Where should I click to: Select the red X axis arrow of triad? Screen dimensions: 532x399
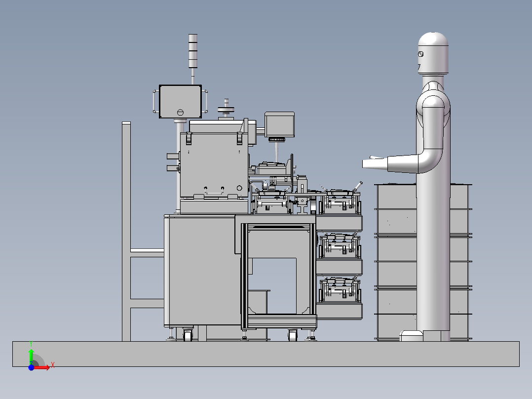point(42,367)
